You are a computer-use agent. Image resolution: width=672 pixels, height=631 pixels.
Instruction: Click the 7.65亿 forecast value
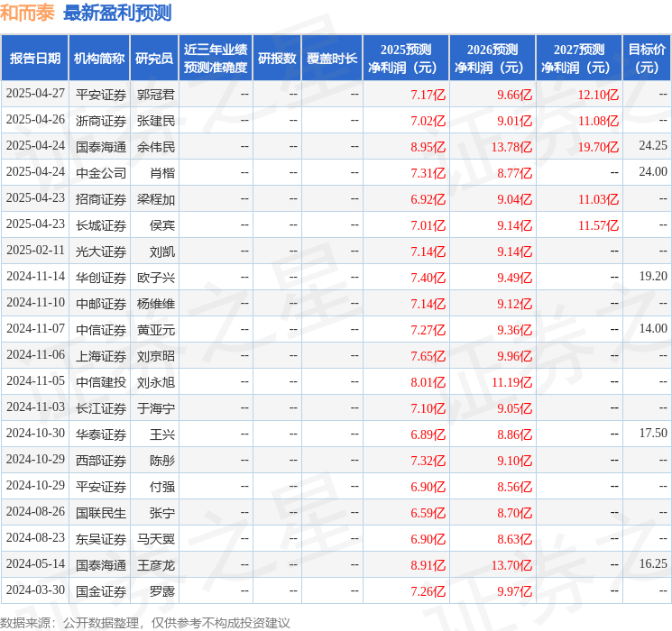[x=428, y=356]
